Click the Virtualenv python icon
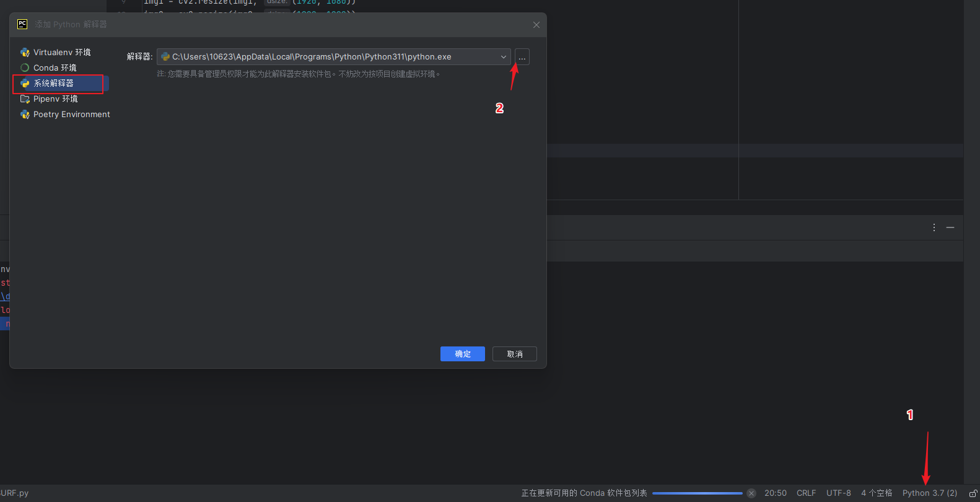The image size is (980, 502). coord(25,52)
